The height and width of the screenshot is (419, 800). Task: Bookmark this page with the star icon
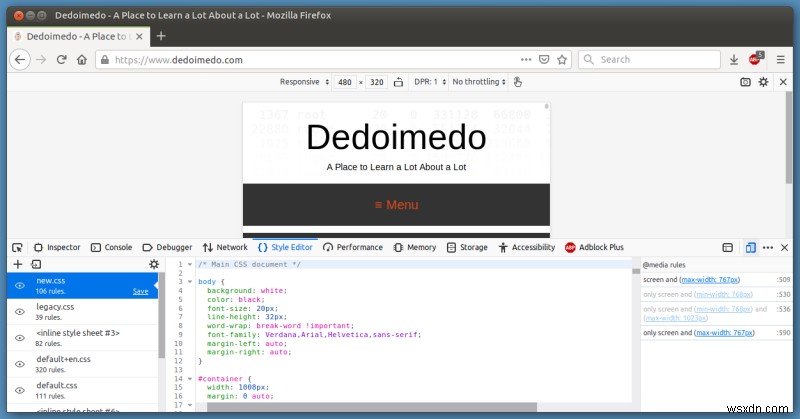coord(562,60)
